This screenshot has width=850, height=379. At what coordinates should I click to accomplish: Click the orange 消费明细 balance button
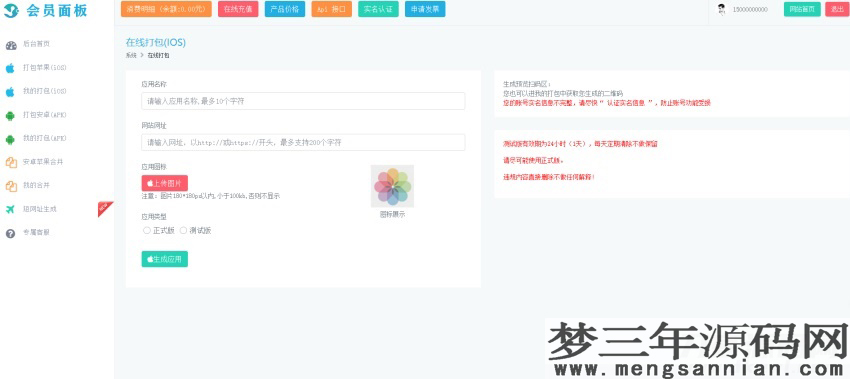pyautogui.click(x=166, y=9)
